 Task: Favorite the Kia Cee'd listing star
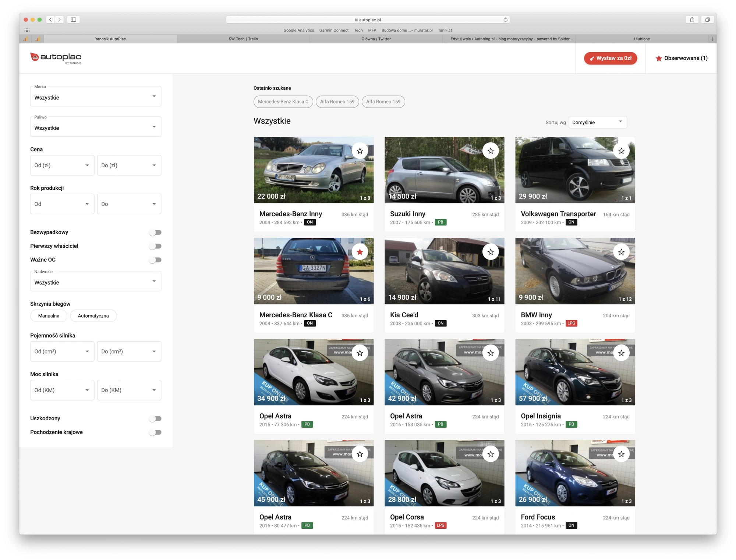[x=491, y=252]
